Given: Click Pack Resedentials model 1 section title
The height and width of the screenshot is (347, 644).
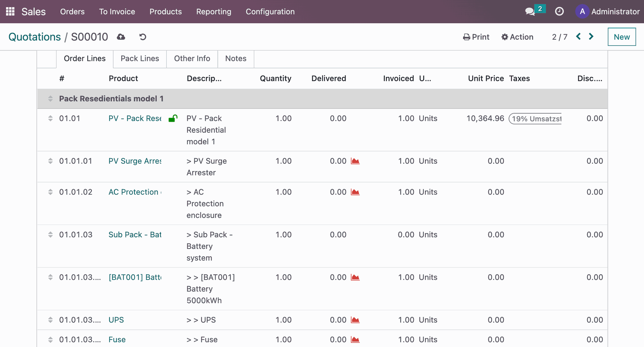Looking at the screenshot, I should click(x=111, y=98).
